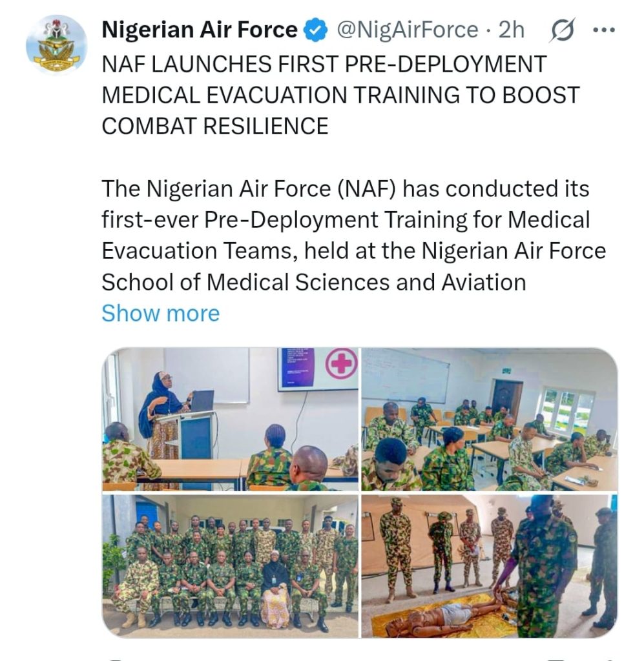Click the Nigerian Air Force account name
Image resolution: width=644 pixels, height=661 pixels.
click(x=200, y=30)
